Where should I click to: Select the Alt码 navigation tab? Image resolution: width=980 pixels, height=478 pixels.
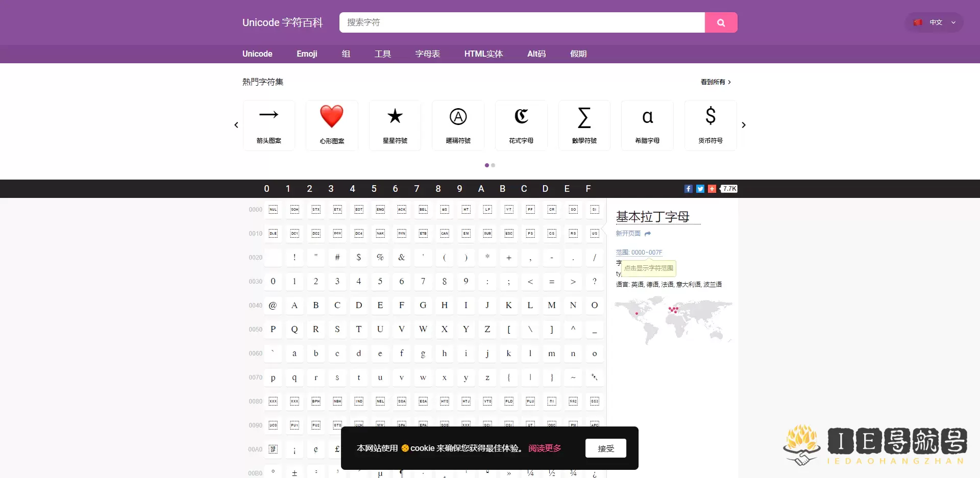pos(536,54)
